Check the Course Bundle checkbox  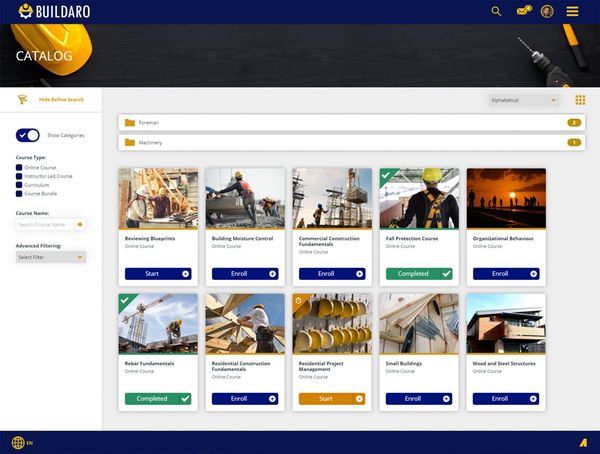(19, 194)
